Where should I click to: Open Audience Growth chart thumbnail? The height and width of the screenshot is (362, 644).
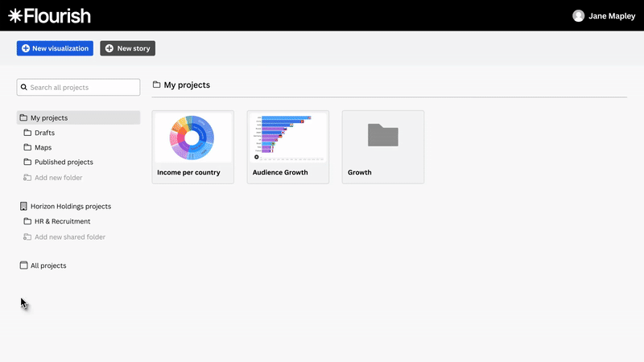pos(287,138)
